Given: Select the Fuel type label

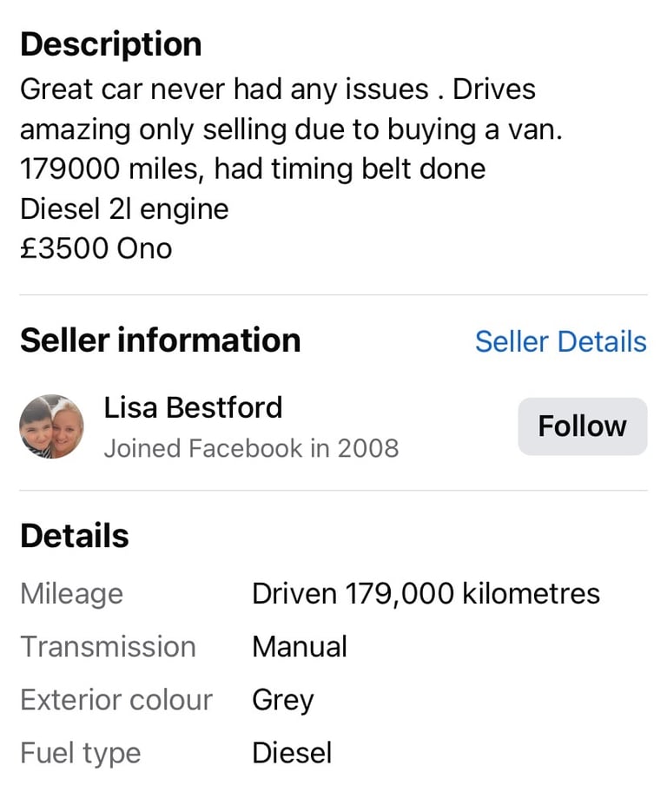Looking at the screenshot, I should click(81, 755).
